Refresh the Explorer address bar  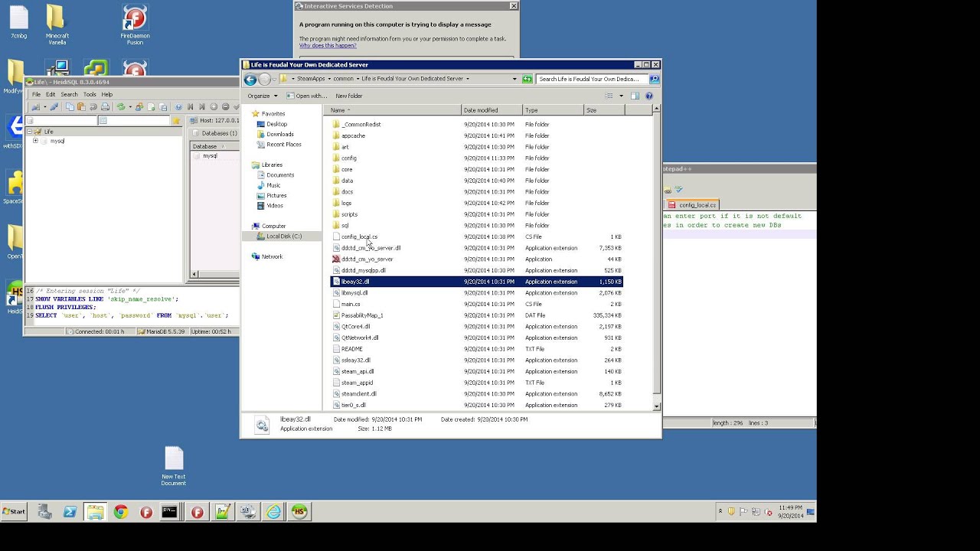[527, 79]
